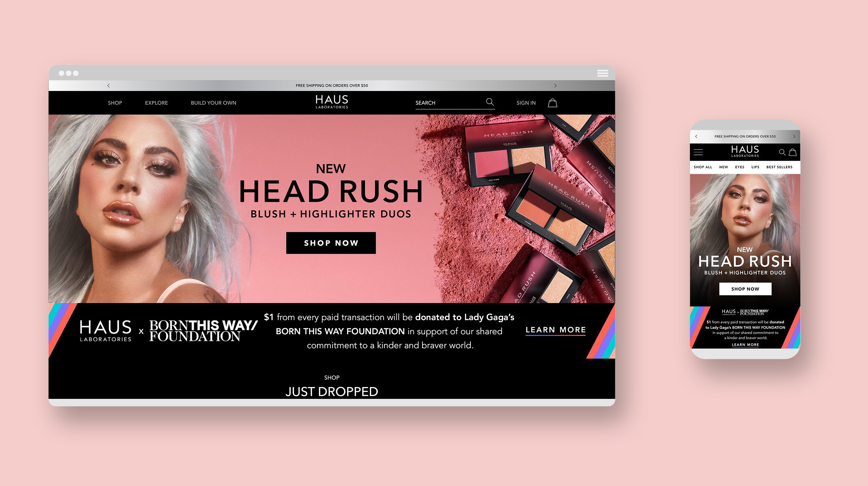This screenshot has width=868, height=486.
Task: Select BUILD YOUR OWN in navigation
Action: (x=214, y=103)
